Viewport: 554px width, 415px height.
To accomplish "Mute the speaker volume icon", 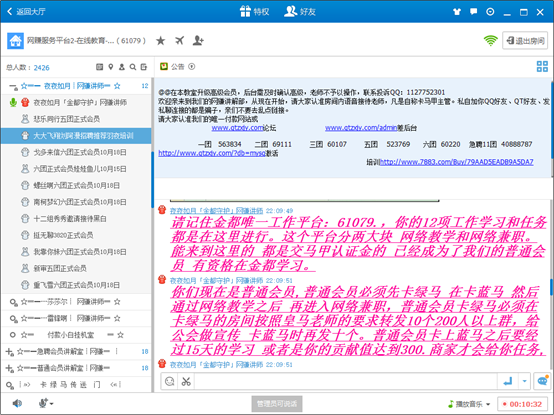I will 17,403.
